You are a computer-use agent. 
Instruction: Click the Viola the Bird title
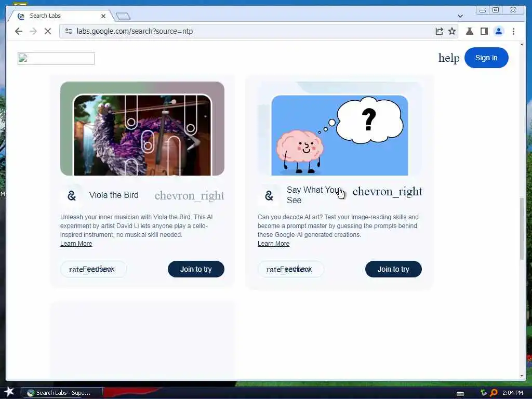click(114, 195)
